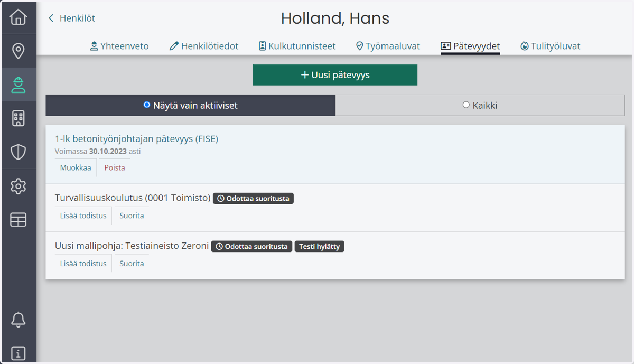Click Lisää todistus for Uusi mallipohja
This screenshot has width=634, height=364.
(x=83, y=263)
